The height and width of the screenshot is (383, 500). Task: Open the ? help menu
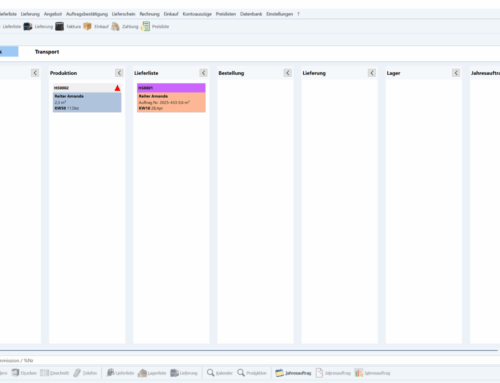click(298, 14)
